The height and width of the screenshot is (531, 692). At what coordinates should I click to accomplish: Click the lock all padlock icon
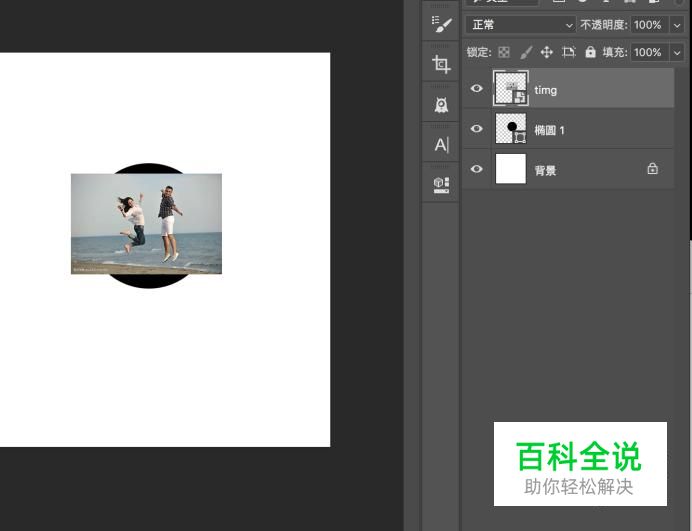point(590,52)
